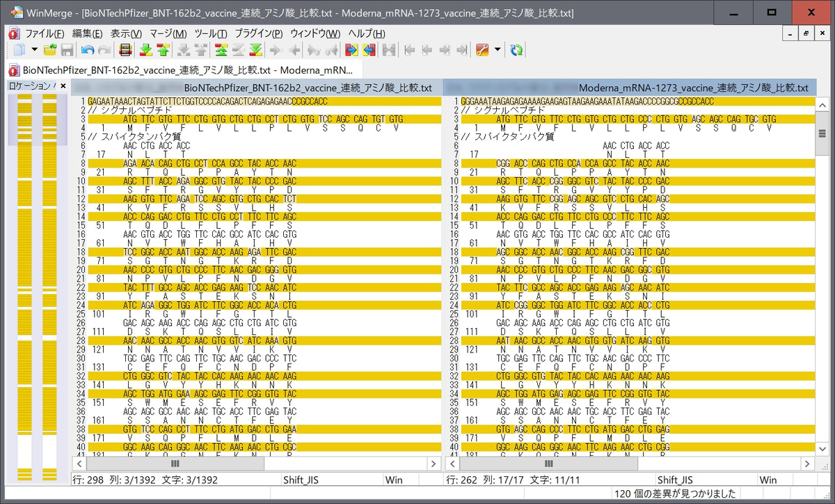The width and height of the screenshot is (835, 504).
Task: Open the Options wrench icon
Action: [482, 50]
